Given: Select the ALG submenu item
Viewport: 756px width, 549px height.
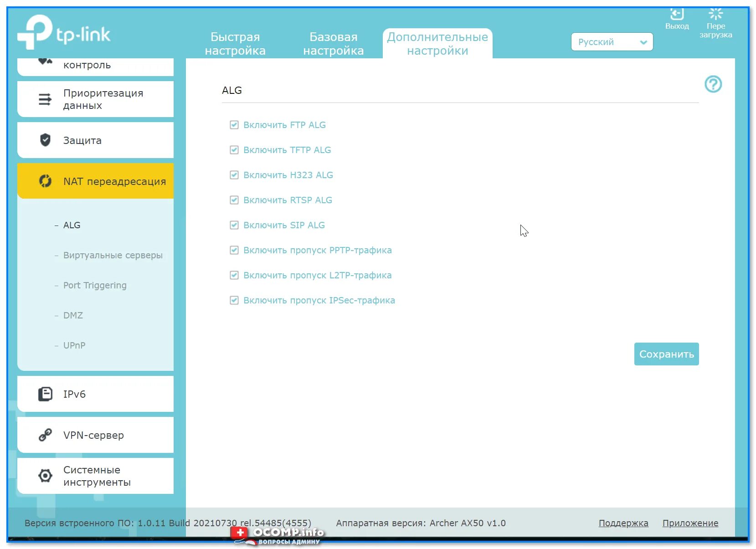Looking at the screenshot, I should 72,225.
